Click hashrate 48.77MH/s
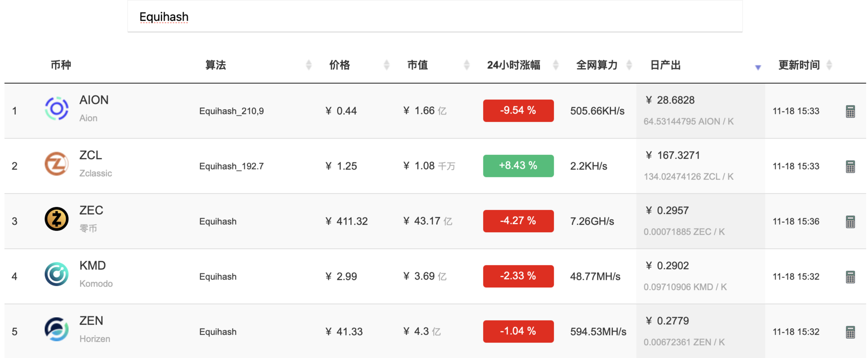 595,277
